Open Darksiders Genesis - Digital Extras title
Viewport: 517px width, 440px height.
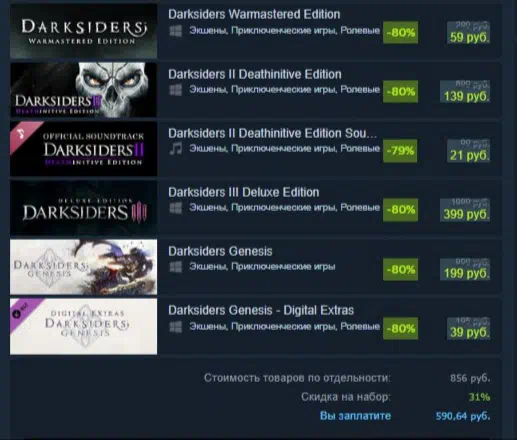click(x=261, y=310)
